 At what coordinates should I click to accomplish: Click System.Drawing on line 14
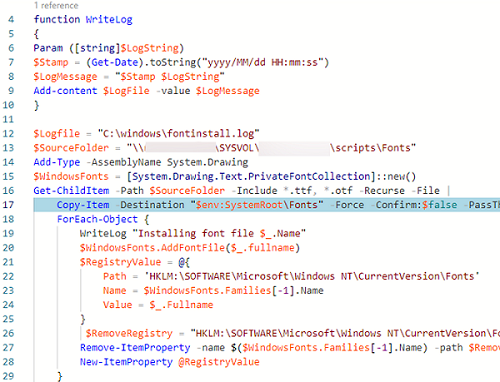207,162
